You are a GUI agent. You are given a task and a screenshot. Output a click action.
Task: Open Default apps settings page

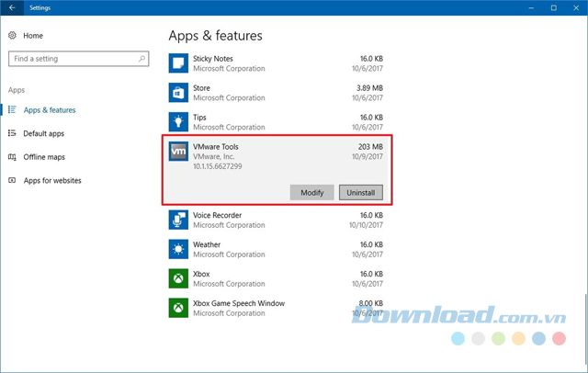(43, 133)
